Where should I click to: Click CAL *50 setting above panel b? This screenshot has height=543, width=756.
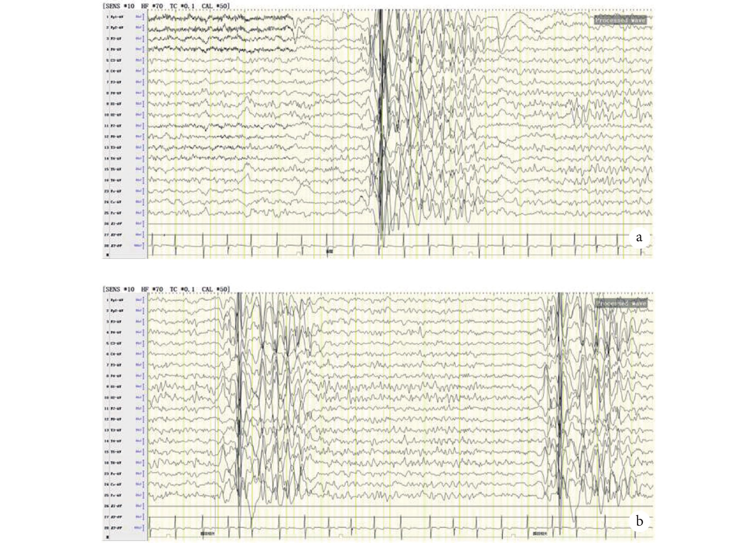click(x=216, y=289)
